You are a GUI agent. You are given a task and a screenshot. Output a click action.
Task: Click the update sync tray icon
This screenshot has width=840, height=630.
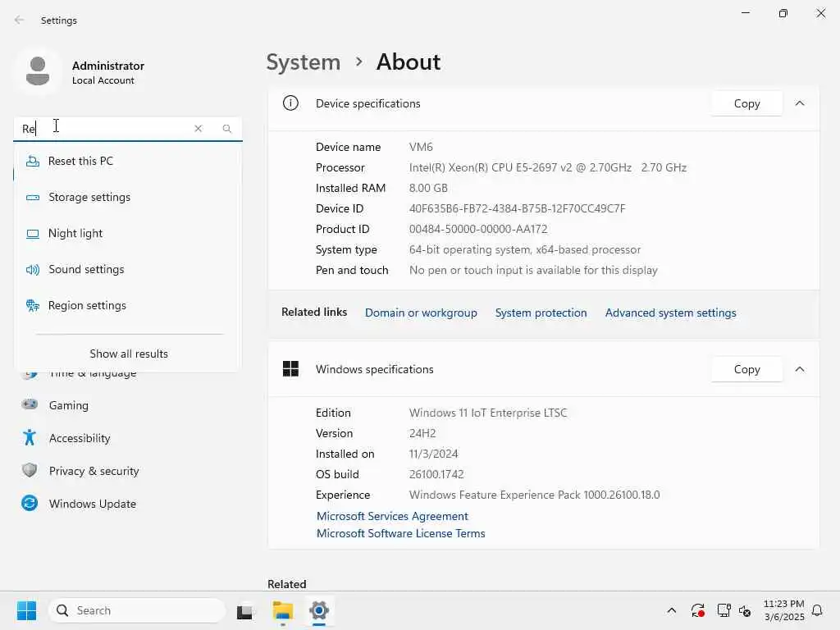point(697,610)
